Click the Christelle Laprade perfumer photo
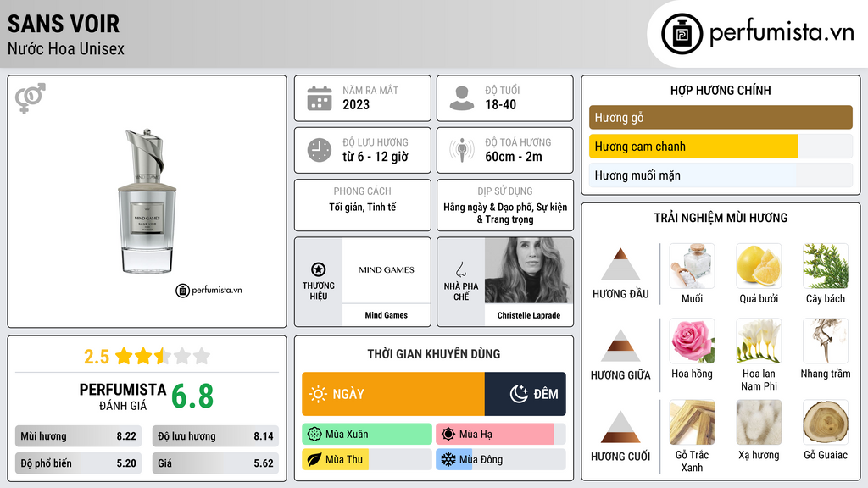The image size is (868, 488). pyautogui.click(x=529, y=270)
